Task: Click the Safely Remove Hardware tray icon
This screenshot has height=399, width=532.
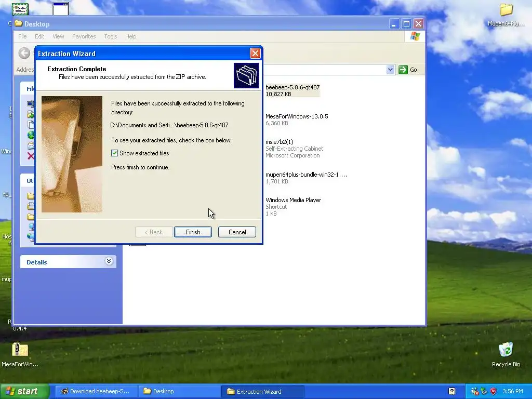Action: pyautogui.click(x=484, y=391)
